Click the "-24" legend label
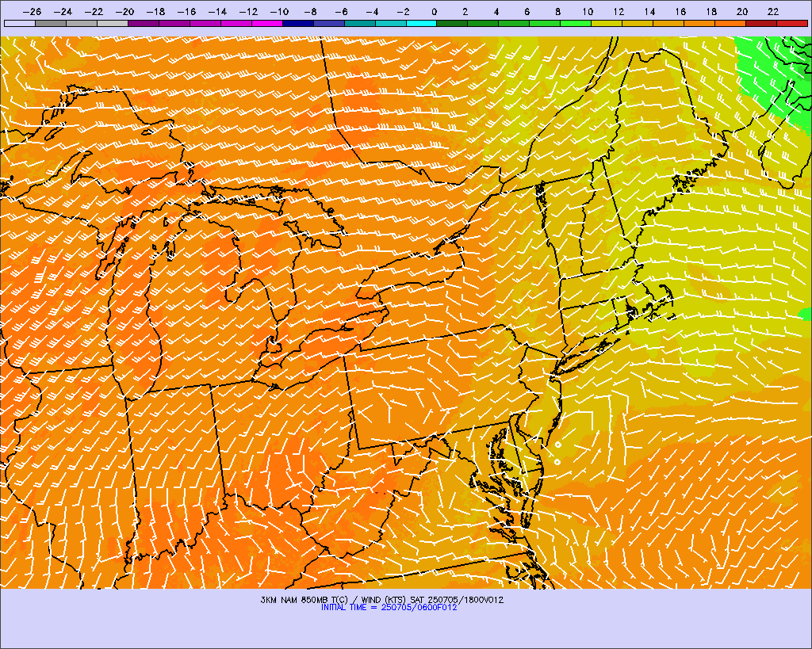 pos(63,11)
